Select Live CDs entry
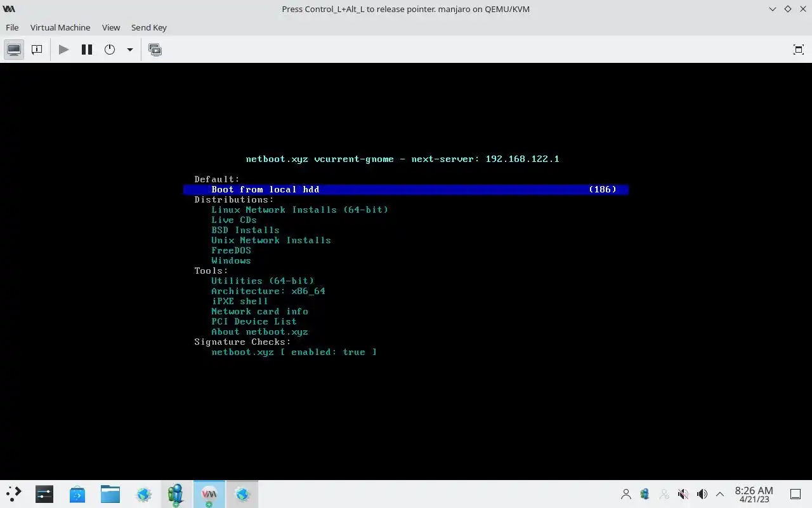 (234, 220)
